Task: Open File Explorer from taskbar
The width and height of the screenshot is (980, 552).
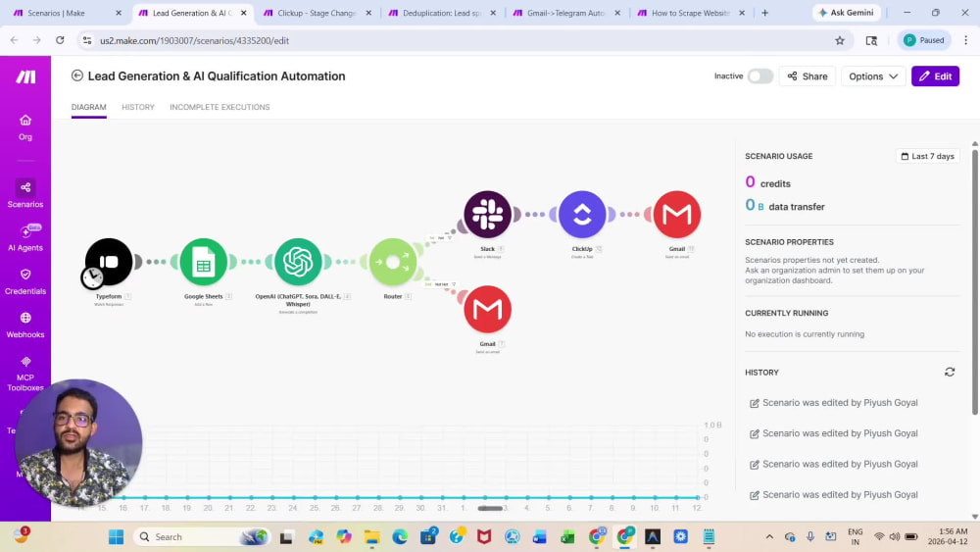Action: click(x=371, y=536)
